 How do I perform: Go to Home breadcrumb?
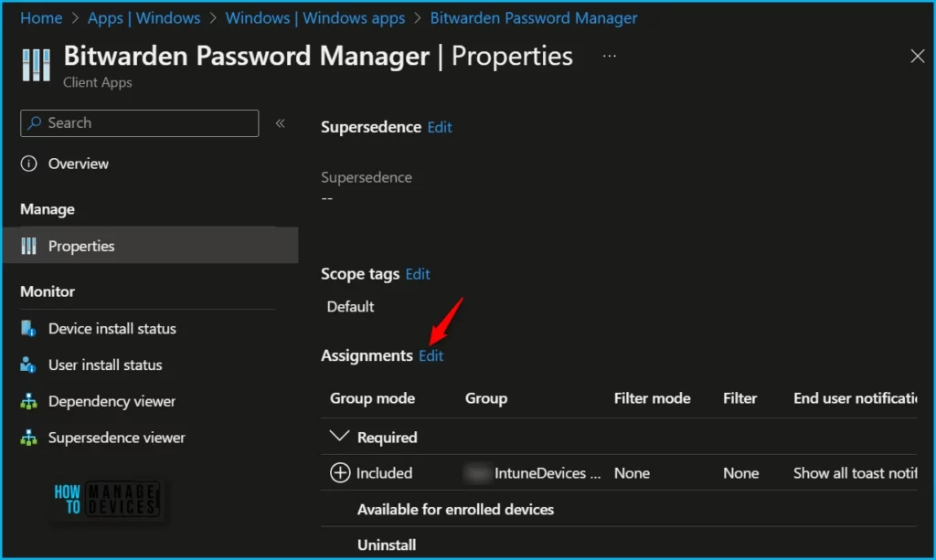click(41, 18)
